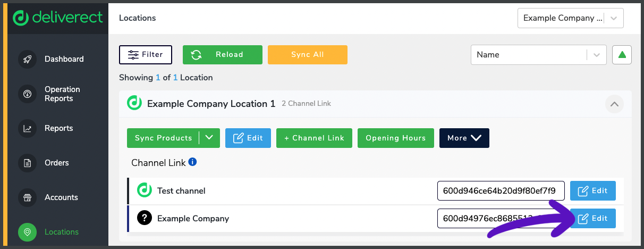Click the Sync Products button
Image resolution: width=644 pixels, height=249 pixels.
(x=163, y=138)
